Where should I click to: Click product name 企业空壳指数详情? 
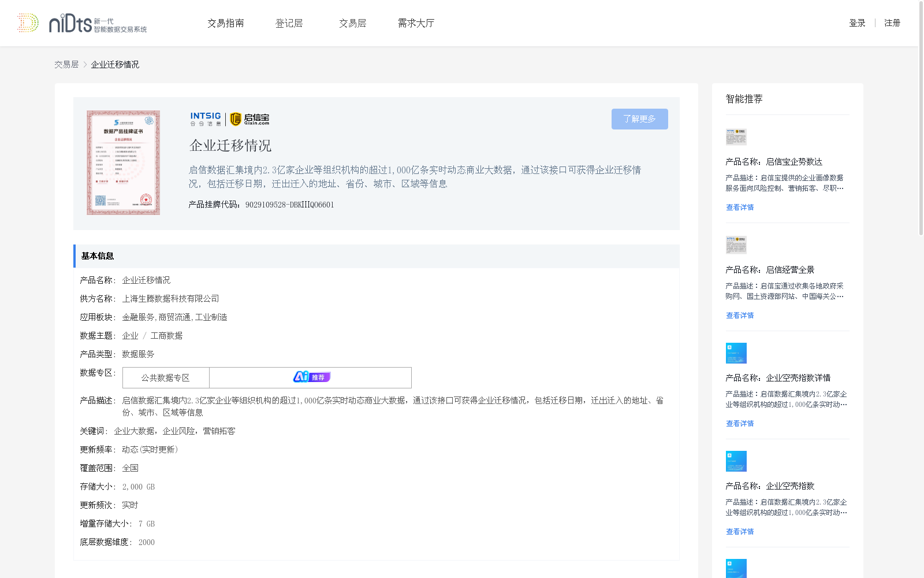click(798, 378)
